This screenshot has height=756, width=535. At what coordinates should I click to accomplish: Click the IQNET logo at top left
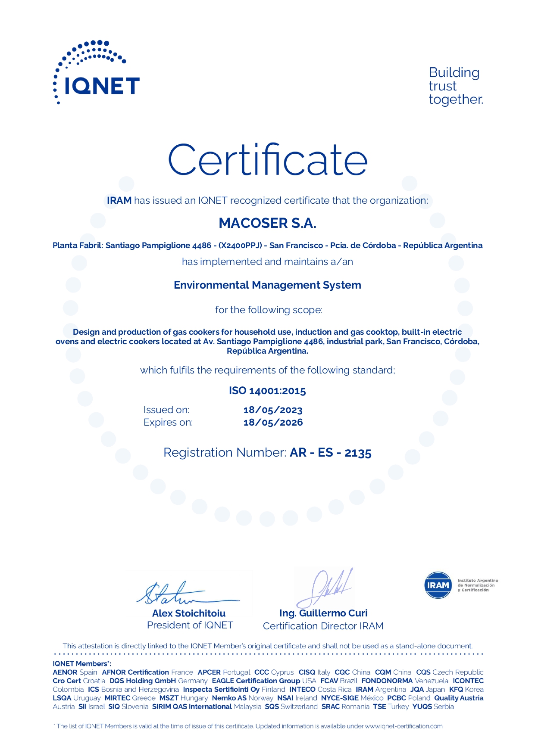point(96,73)
